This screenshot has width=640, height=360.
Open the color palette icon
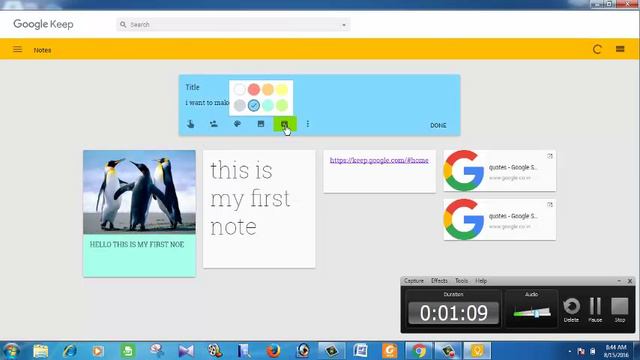(x=237, y=124)
